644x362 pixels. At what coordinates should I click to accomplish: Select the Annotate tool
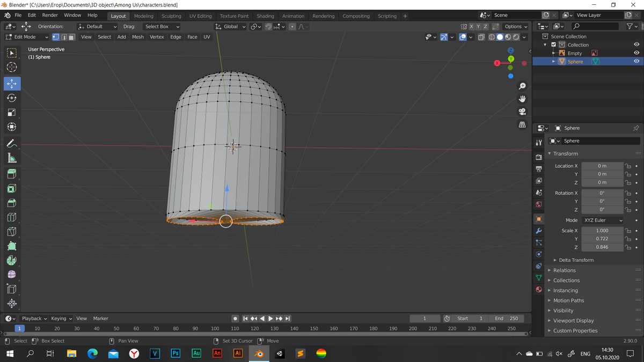tap(12, 143)
